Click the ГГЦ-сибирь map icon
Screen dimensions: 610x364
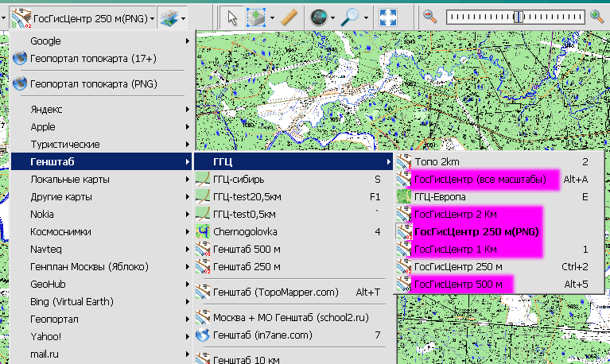pyautogui.click(x=203, y=180)
